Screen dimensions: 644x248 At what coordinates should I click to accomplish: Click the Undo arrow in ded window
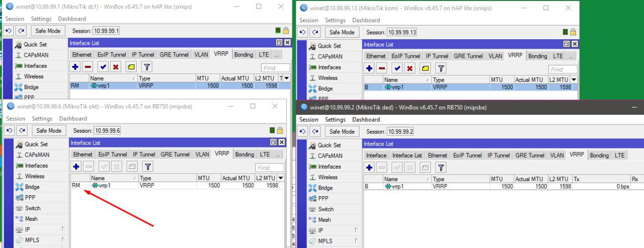[x=303, y=131]
